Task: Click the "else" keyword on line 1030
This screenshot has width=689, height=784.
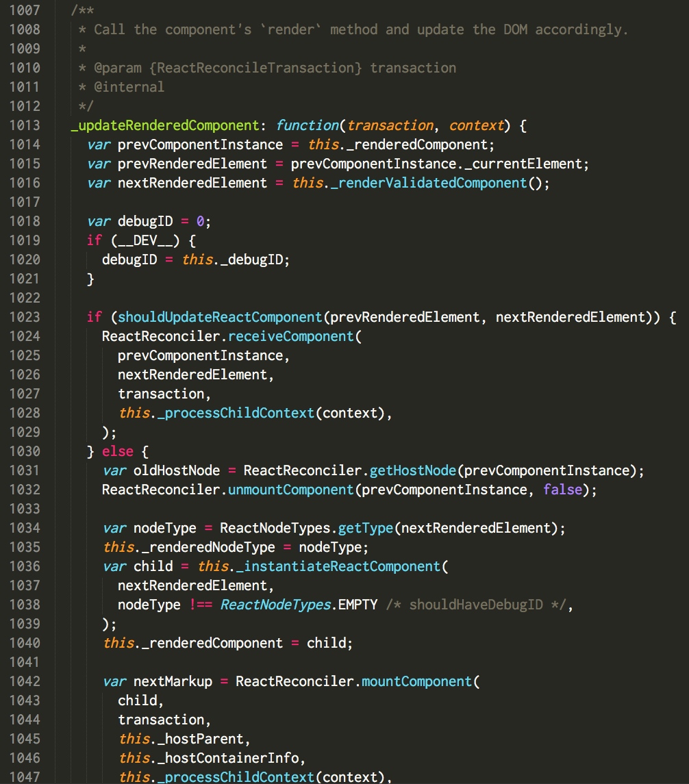Action: point(118,451)
